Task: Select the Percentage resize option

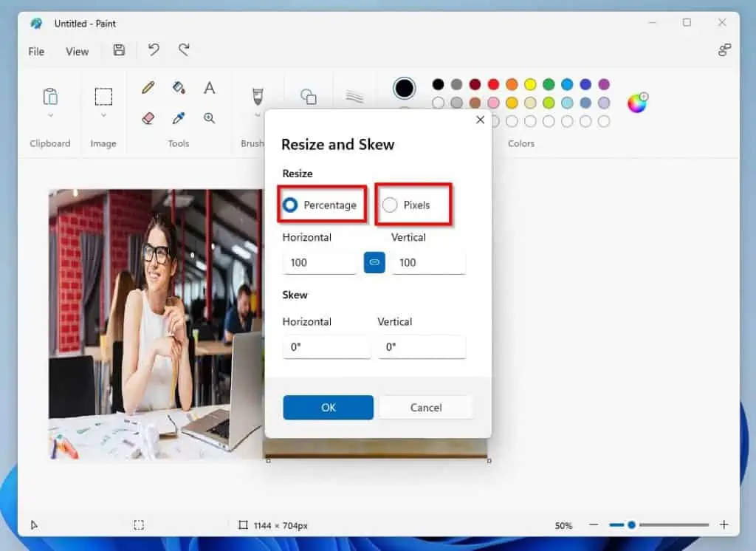Action: (x=289, y=205)
